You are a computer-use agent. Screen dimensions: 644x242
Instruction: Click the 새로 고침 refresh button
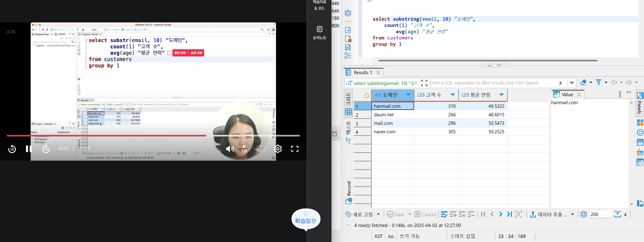click(359, 214)
